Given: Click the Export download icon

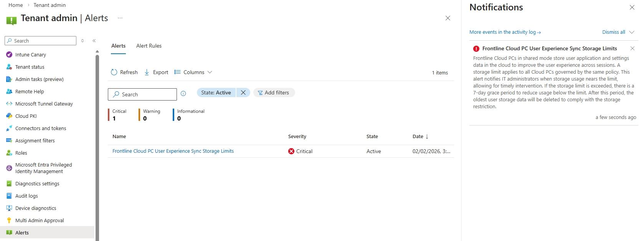Looking at the screenshot, I should click(147, 72).
